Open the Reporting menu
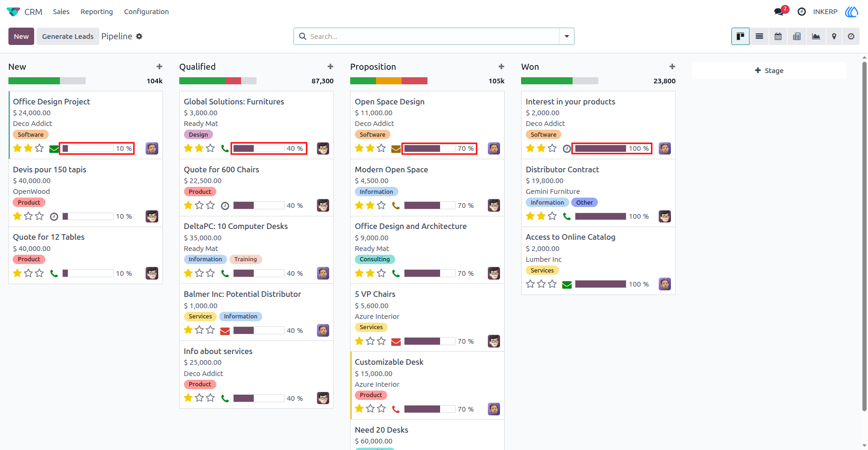Screen dimensions: 868x450 point(96,12)
